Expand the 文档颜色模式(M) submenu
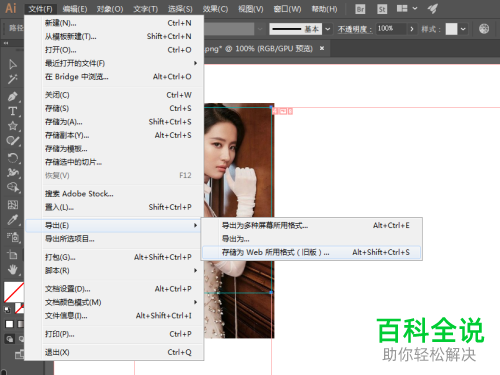 pyautogui.click(x=114, y=302)
